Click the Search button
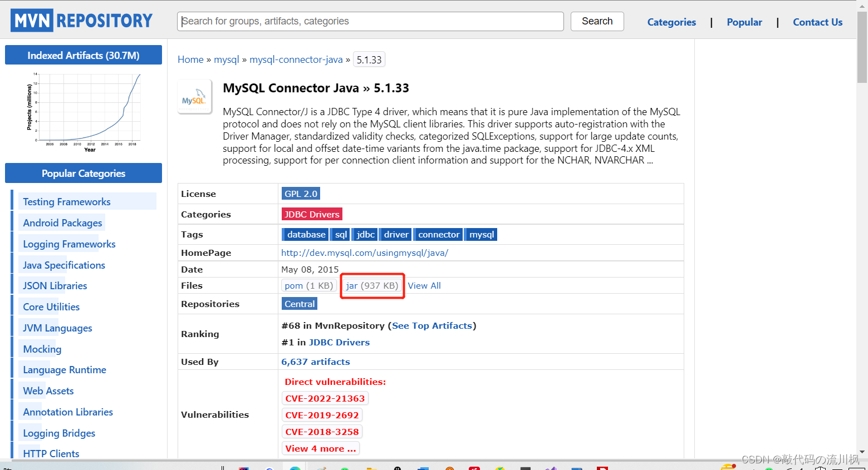The image size is (868, 470). 597,21
